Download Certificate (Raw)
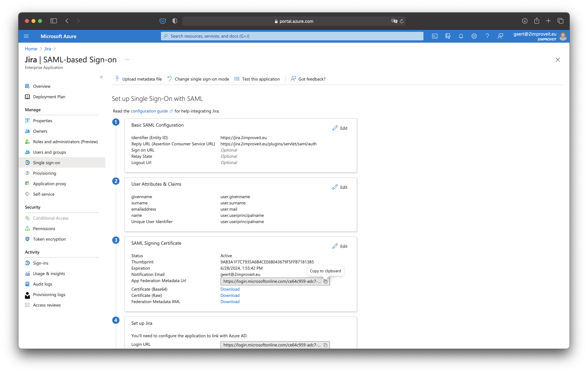This screenshot has width=588, height=373. point(230,295)
